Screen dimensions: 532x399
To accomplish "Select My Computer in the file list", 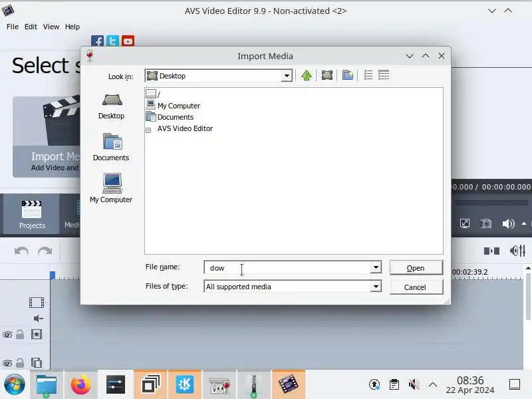I will coord(173,106).
